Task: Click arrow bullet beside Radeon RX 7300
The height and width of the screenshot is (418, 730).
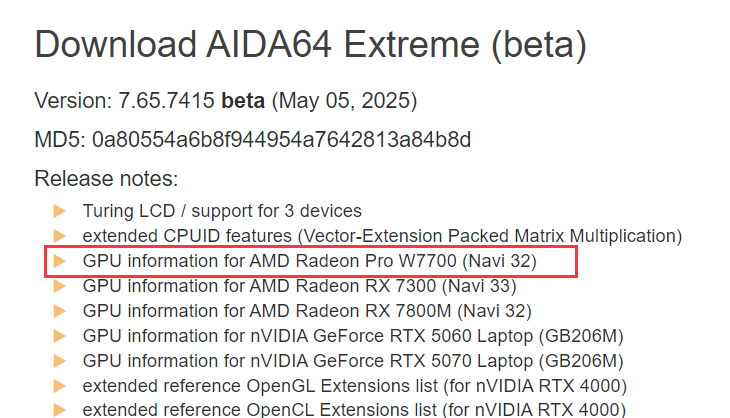Action: [59, 286]
